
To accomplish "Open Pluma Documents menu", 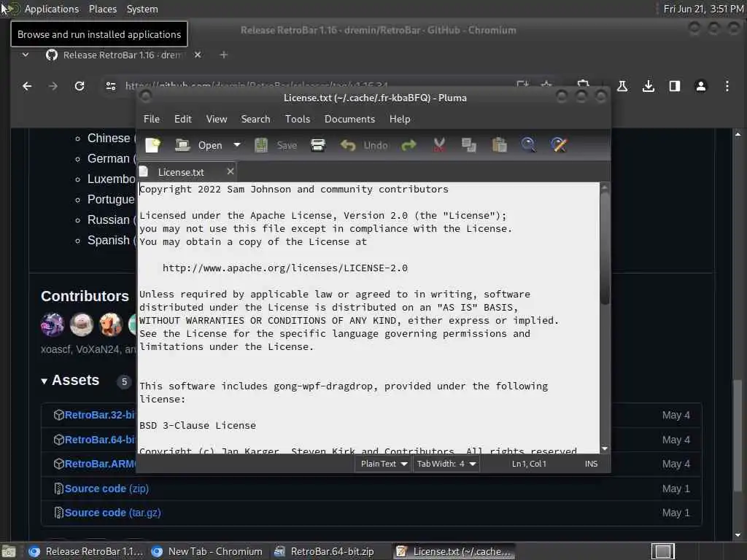I will (349, 119).
